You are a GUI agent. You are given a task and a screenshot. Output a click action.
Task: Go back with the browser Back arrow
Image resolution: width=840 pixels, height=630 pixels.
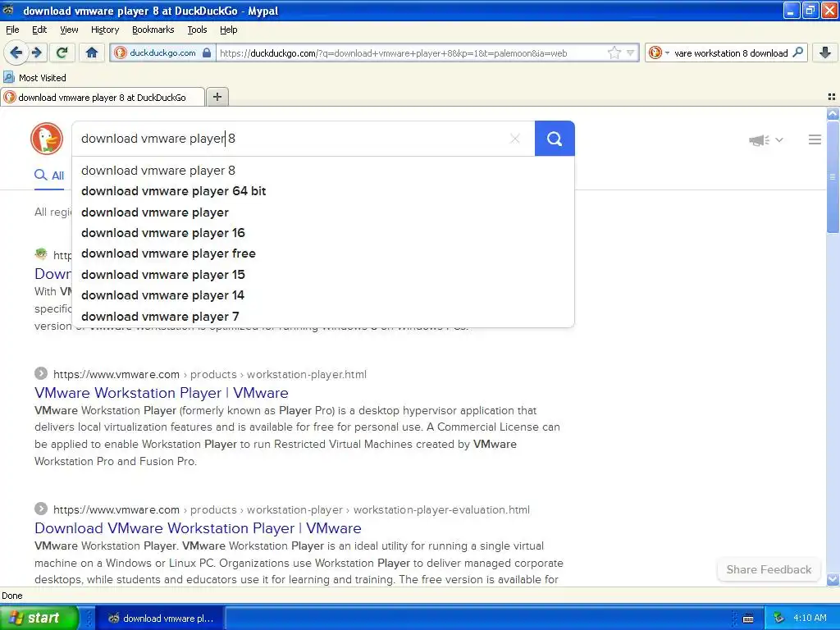pos(16,52)
